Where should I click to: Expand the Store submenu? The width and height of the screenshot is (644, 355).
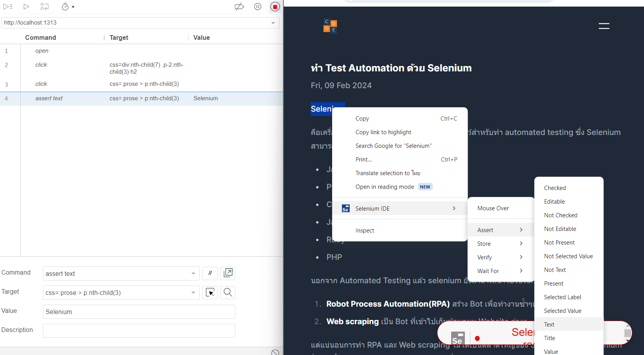point(501,243)
